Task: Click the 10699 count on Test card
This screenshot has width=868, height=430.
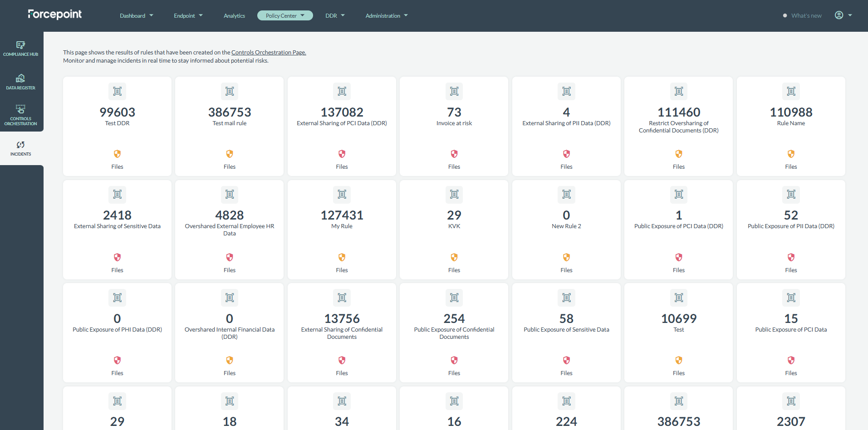Action: tap(679, 318)
